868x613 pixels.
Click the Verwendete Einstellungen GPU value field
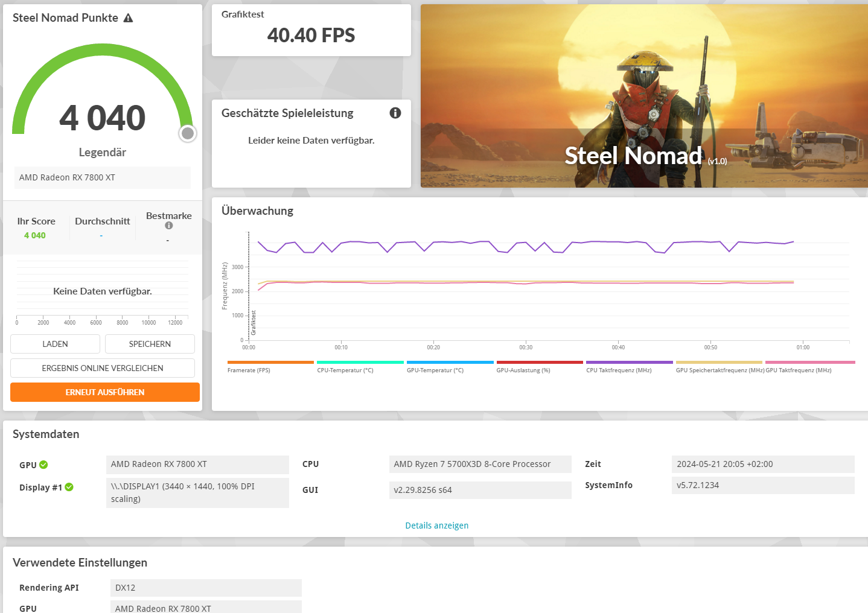[206, 607]
